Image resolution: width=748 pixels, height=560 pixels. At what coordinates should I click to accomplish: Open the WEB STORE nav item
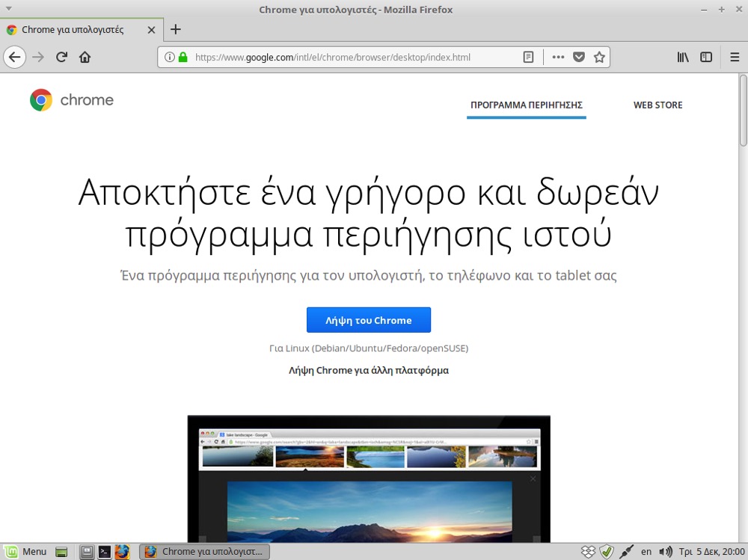(x=657, y=105)
